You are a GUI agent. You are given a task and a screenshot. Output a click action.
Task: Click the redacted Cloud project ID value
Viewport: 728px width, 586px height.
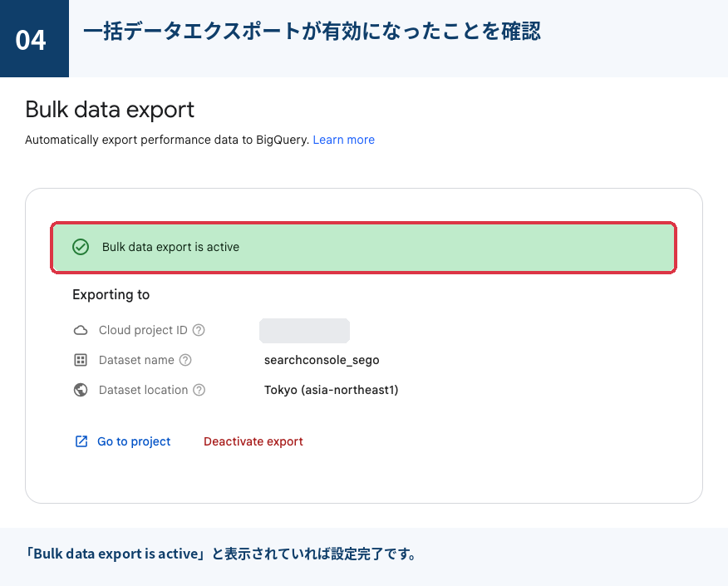coord(304,331)
